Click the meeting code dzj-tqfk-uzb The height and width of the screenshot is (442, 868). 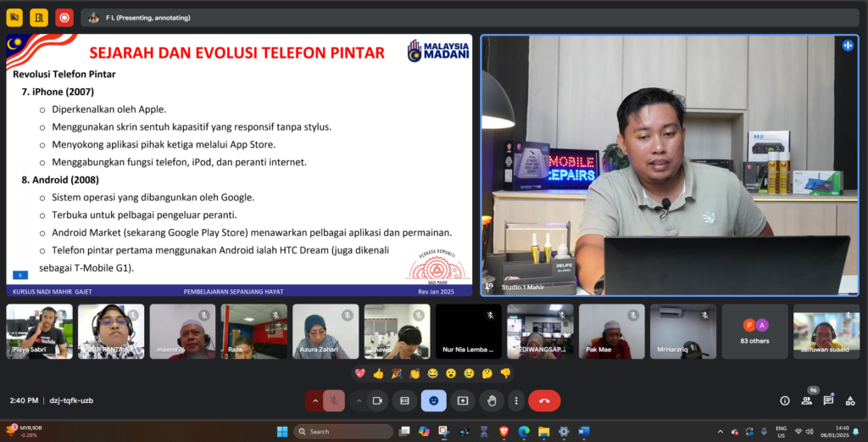coord(71,400)
